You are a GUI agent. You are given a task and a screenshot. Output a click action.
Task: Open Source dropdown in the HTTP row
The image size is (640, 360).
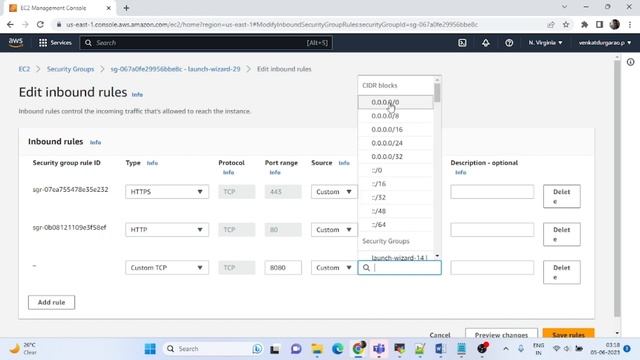[x=334, y=230]
